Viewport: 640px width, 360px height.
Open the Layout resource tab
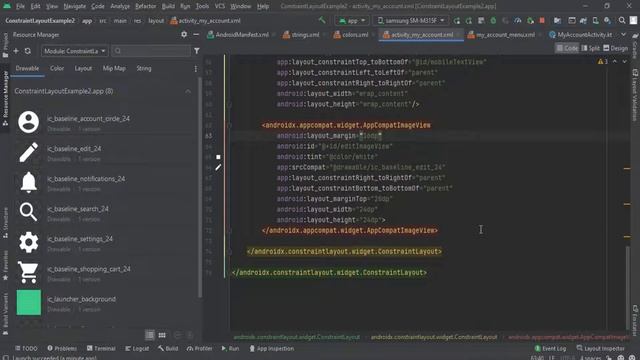pos(83,69)
